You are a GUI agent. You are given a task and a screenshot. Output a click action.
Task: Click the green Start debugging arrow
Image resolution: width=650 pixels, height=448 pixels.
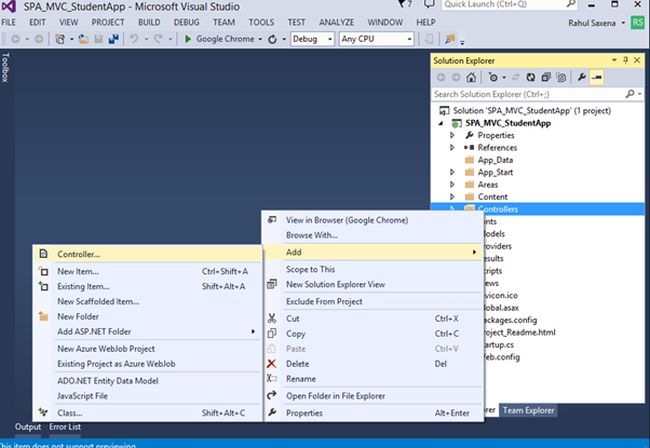pos(188,39)
